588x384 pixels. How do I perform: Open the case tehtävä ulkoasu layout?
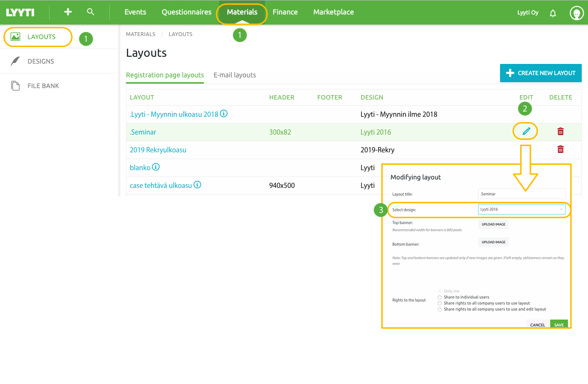161,186
